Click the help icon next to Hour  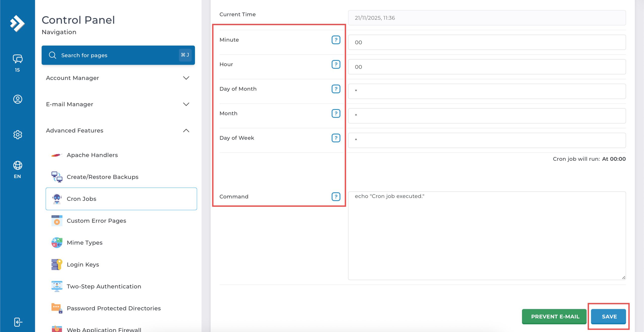336,64
